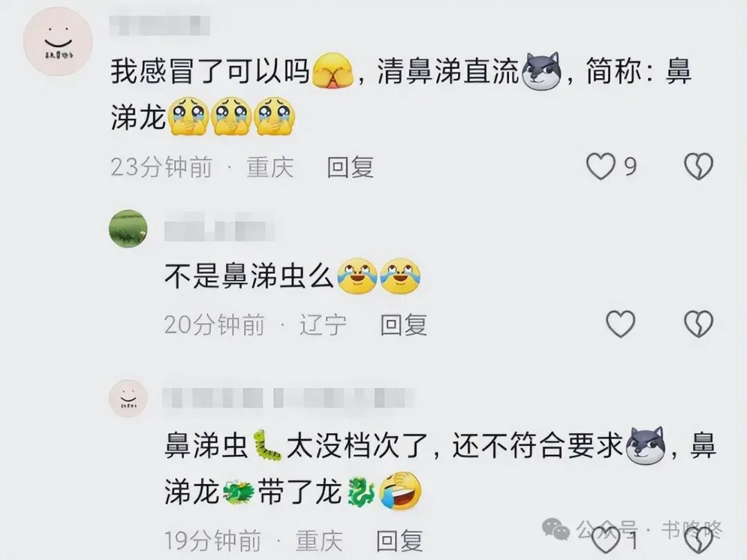The image size is (747, 560).
Task: Like the first comment with 9 likes
Action: (600, 167)
